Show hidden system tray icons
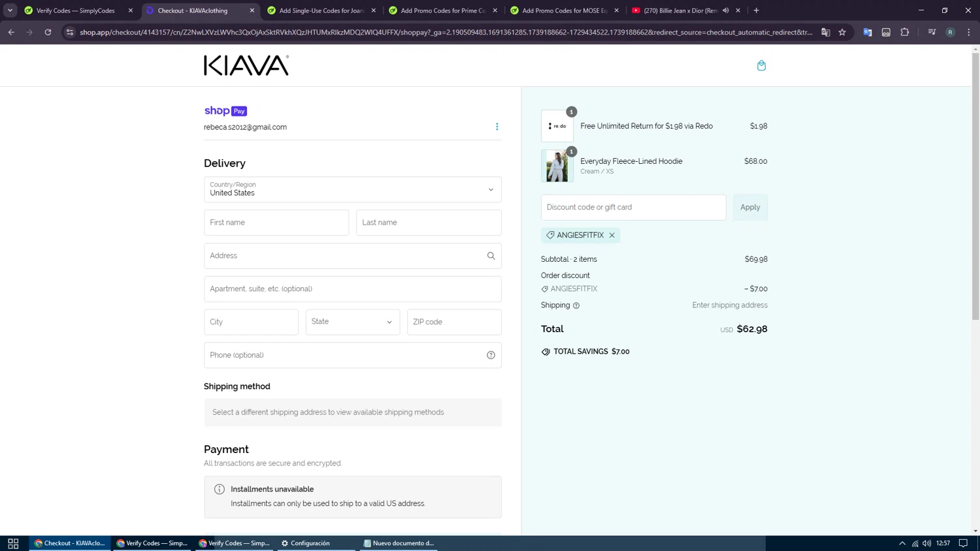 click(x=902, y=543)
